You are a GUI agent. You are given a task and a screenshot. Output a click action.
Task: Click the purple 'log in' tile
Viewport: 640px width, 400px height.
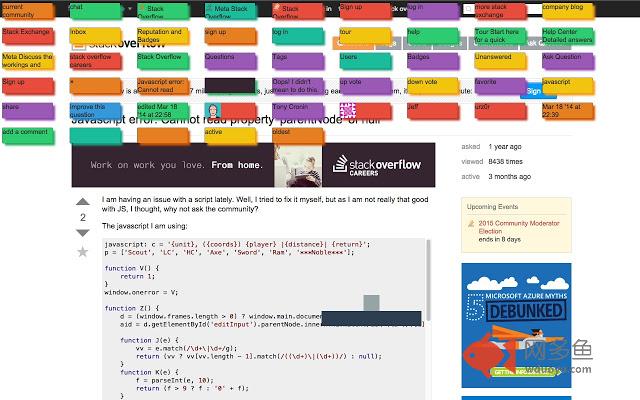[x=433, y=11]
